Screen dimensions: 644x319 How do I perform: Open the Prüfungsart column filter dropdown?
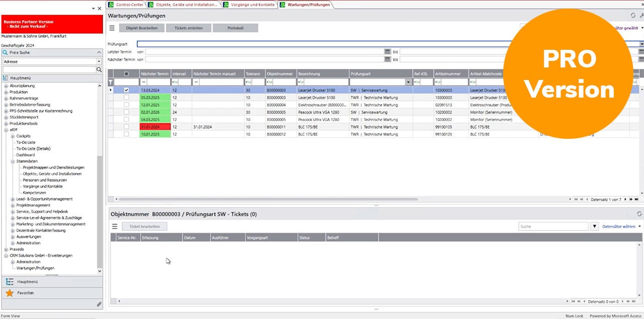tap(408, 82)
